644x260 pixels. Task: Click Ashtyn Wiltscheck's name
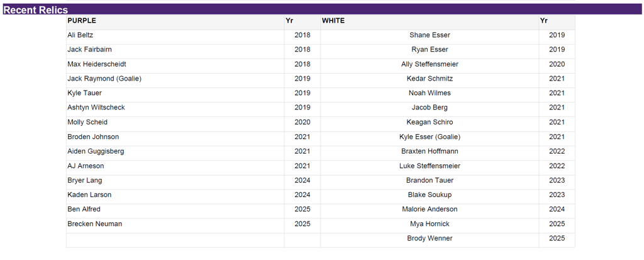click(x=96, y=108)
